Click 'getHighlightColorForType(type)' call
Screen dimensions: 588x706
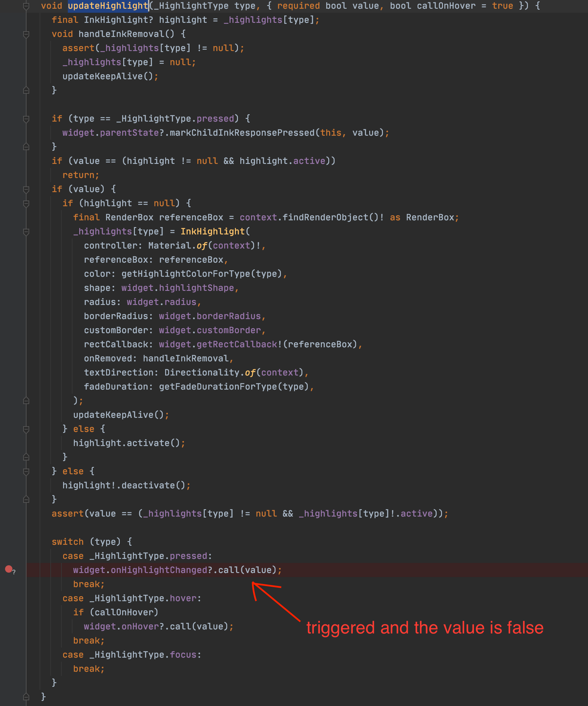202,274
